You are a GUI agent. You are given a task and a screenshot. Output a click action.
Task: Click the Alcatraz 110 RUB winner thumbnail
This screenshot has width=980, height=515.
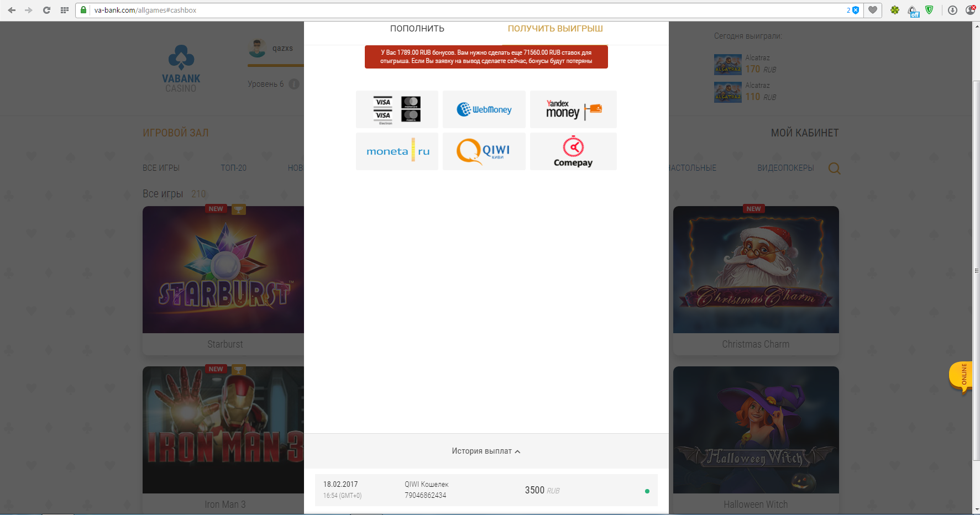pos(728,92)
